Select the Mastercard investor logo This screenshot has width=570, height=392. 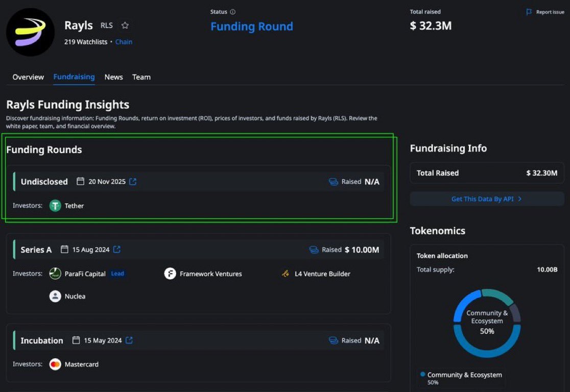point(55,364)
